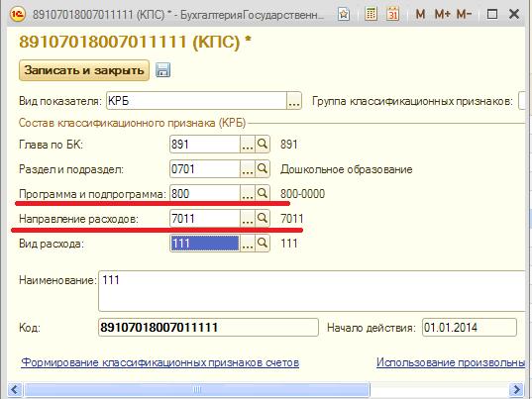Open the calendar icon in title bar
This screenshot has width=532, height=399.
(x=392, y=14)
